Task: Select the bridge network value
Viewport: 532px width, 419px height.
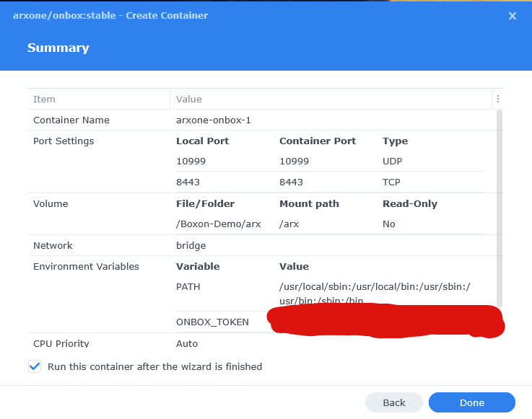Action: pyautogui.click(x=191, y=245)
